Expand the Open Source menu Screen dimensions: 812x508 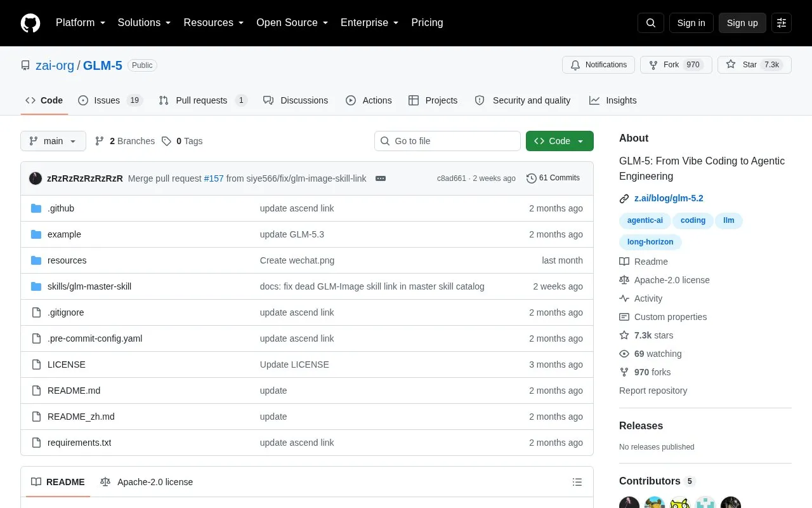(x=292, y=23)
